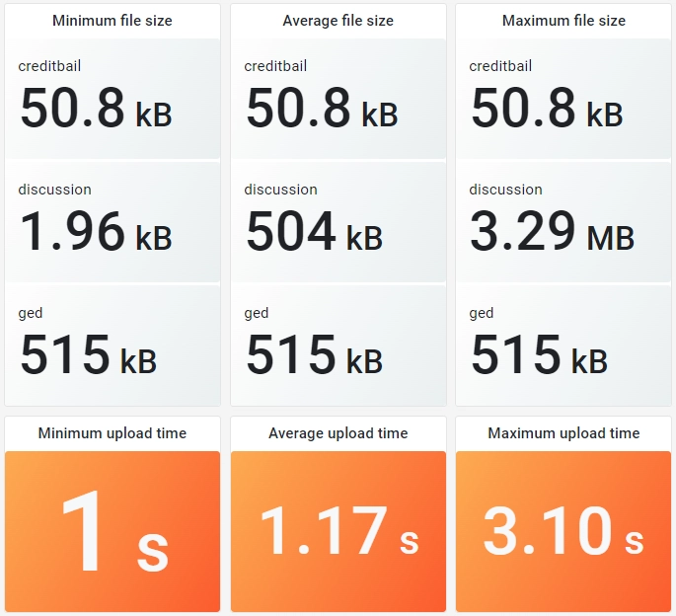Select the 3.10 s maximum upload value
This screenshot has height=616, width=676.
(x=563, y=533)
